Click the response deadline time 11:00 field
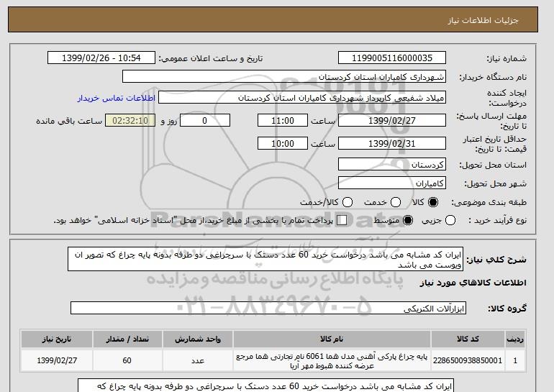This screenshot has width=554, height=392. click(x=283, y=120)
